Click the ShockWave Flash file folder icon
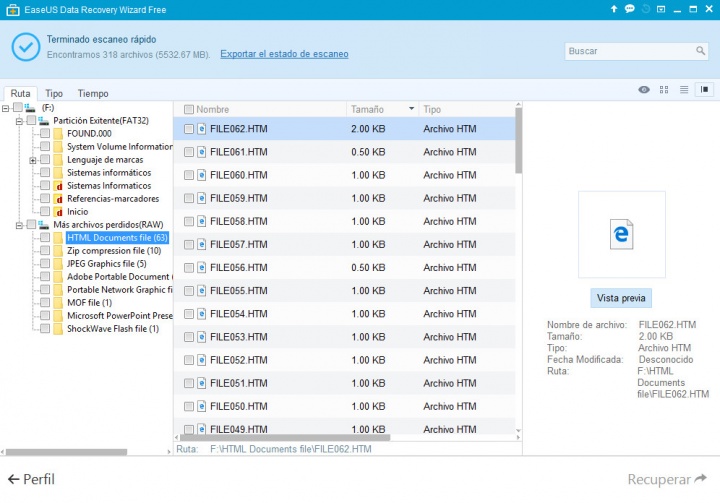 58,329
